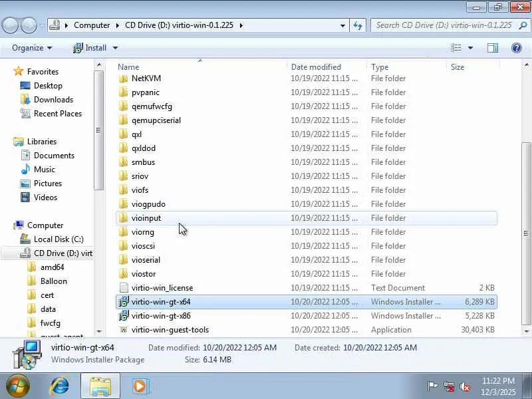
Task: Sort by the Size column header
Action: [457, 67]
